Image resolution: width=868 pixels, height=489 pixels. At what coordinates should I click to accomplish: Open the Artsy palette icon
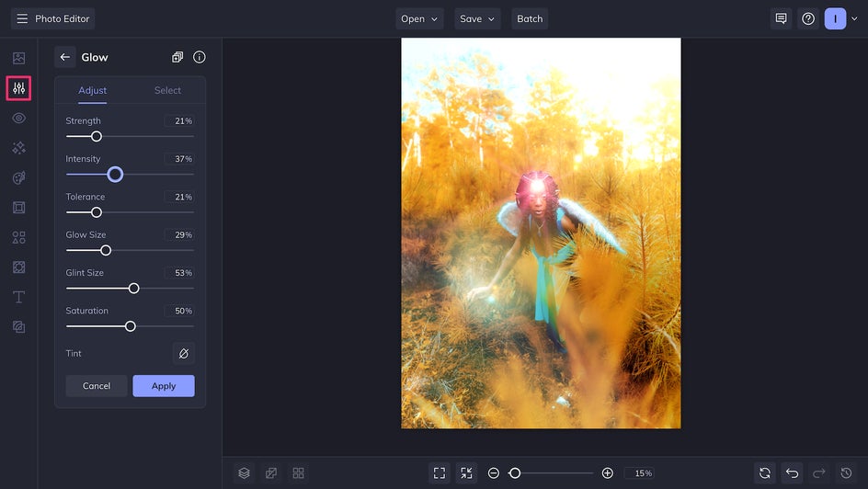click(18, 177)
